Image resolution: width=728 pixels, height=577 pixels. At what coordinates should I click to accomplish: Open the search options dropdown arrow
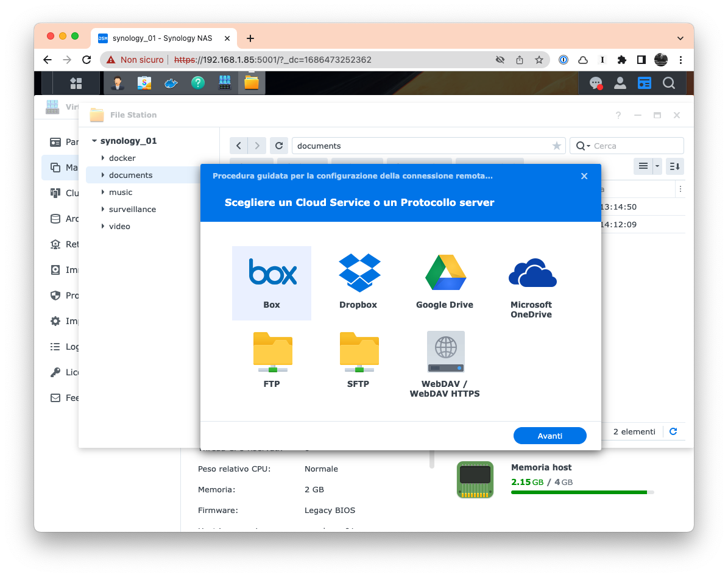(588, 146)
